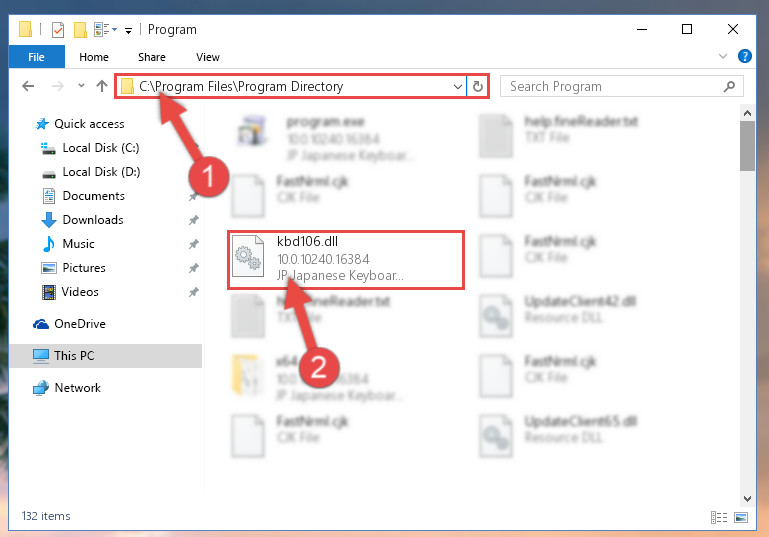The image size is (769, 537).
Task: Toggle the pin icon beside Videos
Action: point(194,292)
